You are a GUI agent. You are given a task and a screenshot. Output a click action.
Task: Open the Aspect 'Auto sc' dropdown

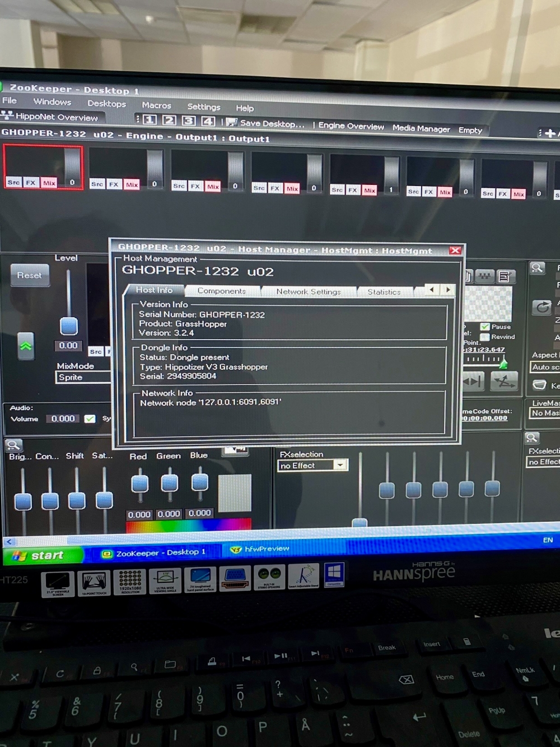pos(544,367)
